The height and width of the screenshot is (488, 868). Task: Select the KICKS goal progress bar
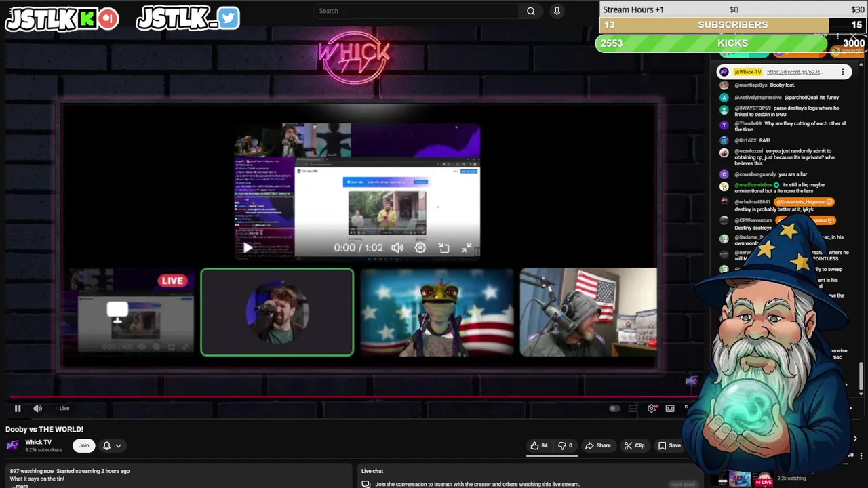731,43
